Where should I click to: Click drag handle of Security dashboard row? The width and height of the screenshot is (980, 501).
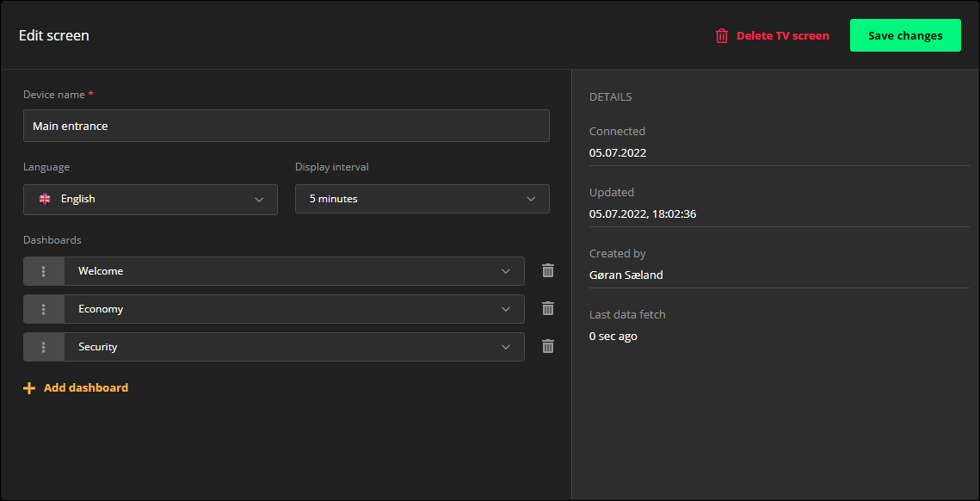coord(44,347)
